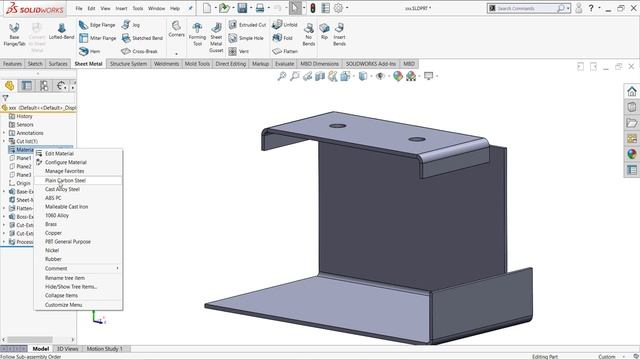Click the Zoom to Fit icon
The height and width of the screenshot is (360, 640).
[x=282, y=76]
